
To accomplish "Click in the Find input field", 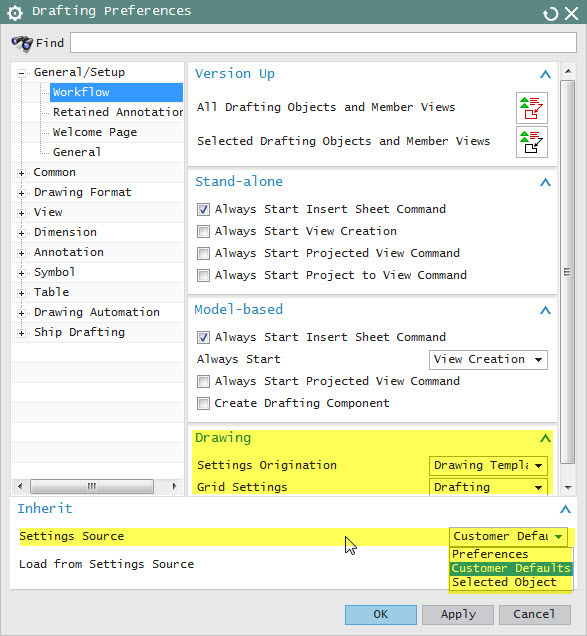I will [323, 43].
